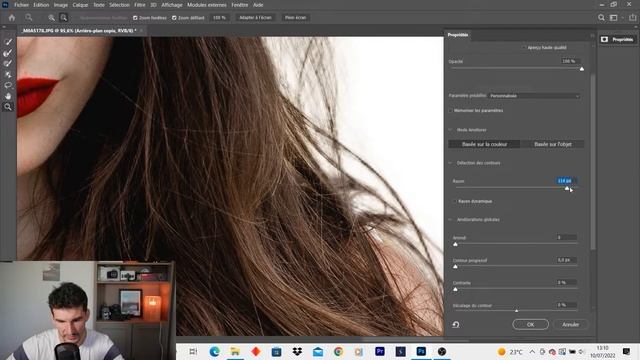
Task: Open the Propriétés panel flyout menu icon
Action: tap(592, 36)
